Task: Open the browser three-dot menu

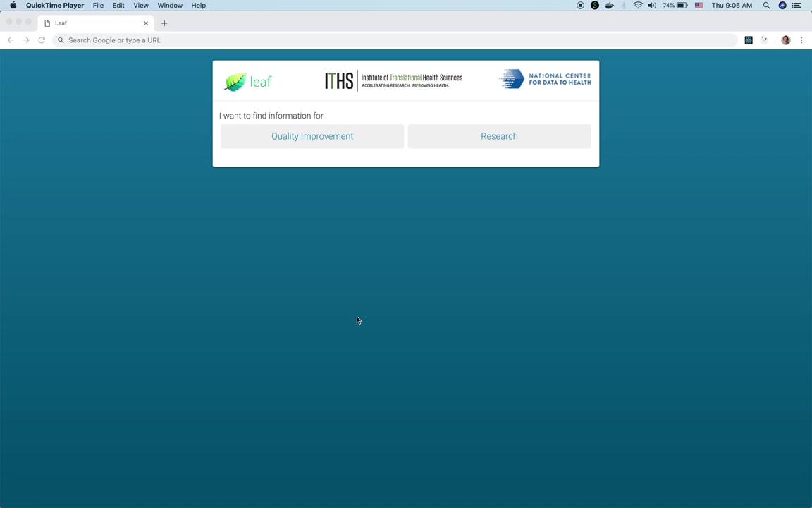Action: (x=801, y=40)
